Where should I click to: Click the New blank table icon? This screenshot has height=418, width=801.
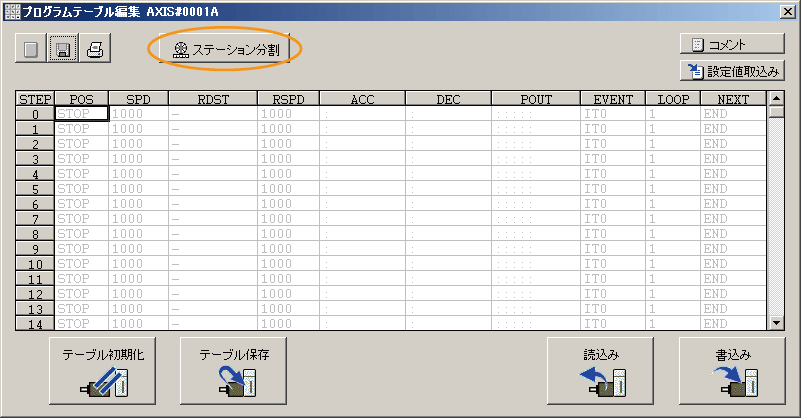tap(31, 49)
